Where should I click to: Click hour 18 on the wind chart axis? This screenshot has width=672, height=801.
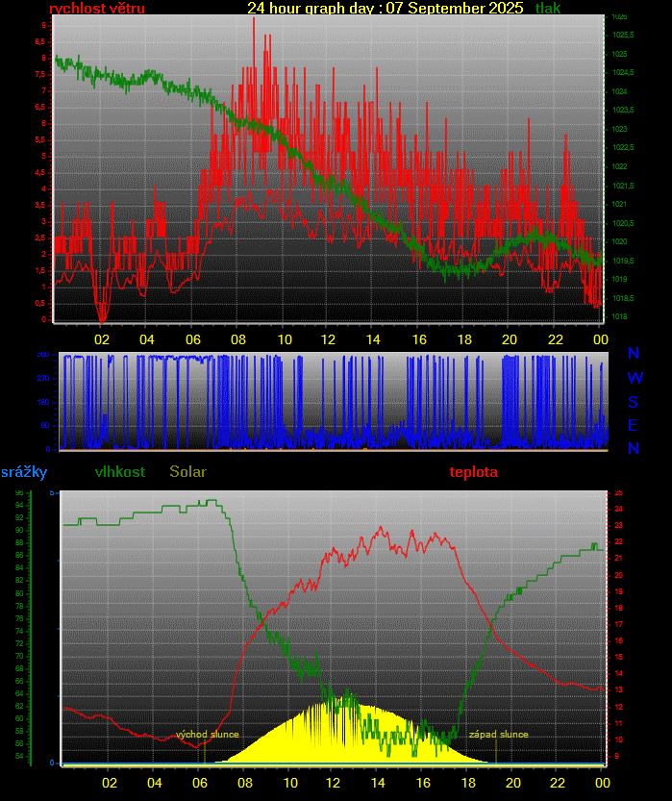point(463,339)
